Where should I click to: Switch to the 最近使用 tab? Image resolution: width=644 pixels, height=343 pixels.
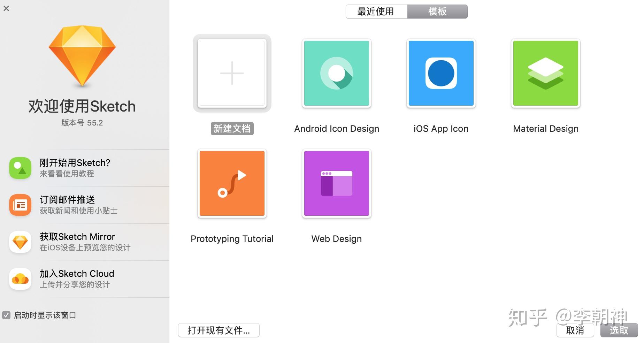[376, 12]
